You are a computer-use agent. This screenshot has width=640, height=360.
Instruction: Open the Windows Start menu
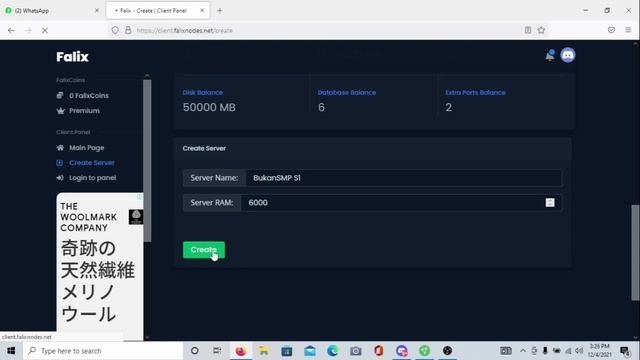pos(11,351)
